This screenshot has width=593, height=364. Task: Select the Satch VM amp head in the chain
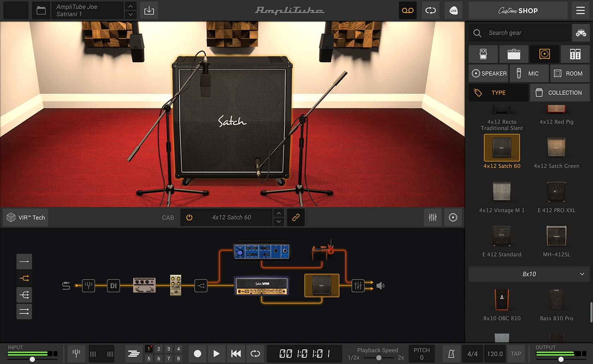(x=262, y=286)
